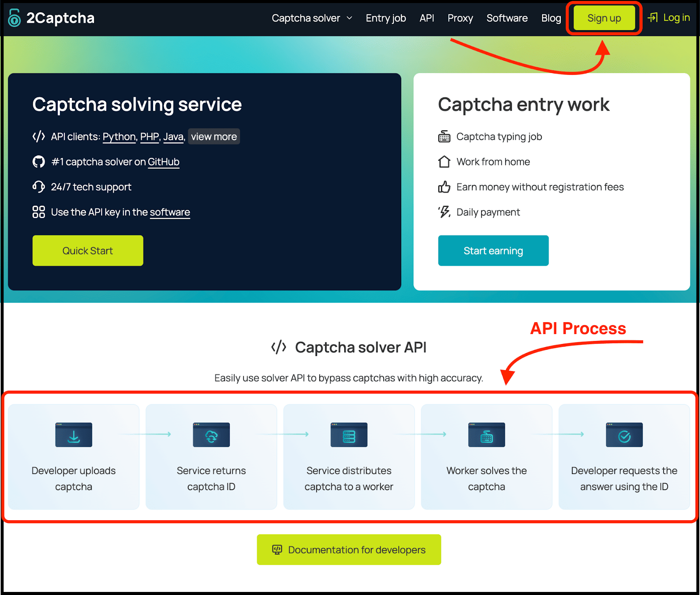This screenshot has width=700, height=595.
Task: Click the Developer uploads captcha download icon
Action: pos(73,435)
